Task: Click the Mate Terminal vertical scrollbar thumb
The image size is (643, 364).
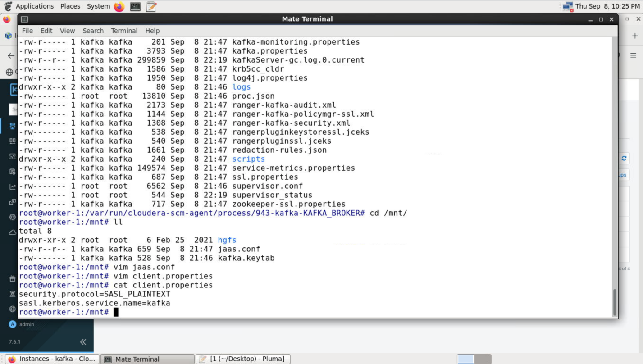Action: pyautogui.click(x=615, y=302)
